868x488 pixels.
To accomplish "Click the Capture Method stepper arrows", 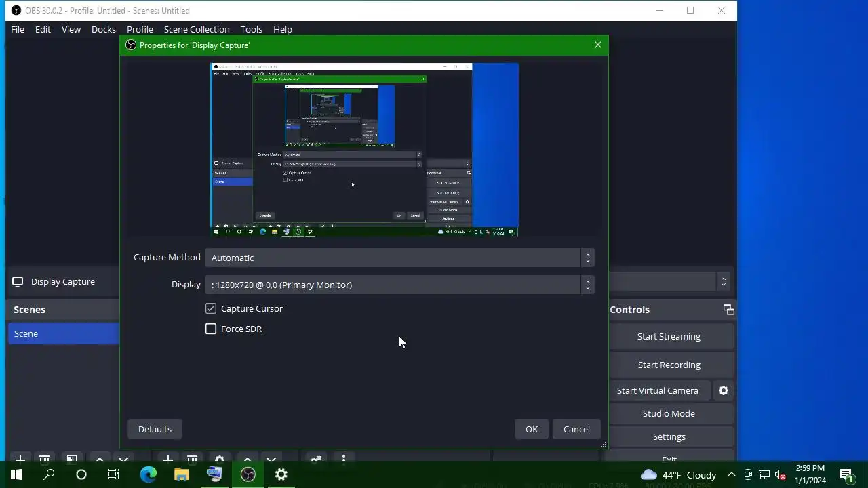I will point(587,258).
